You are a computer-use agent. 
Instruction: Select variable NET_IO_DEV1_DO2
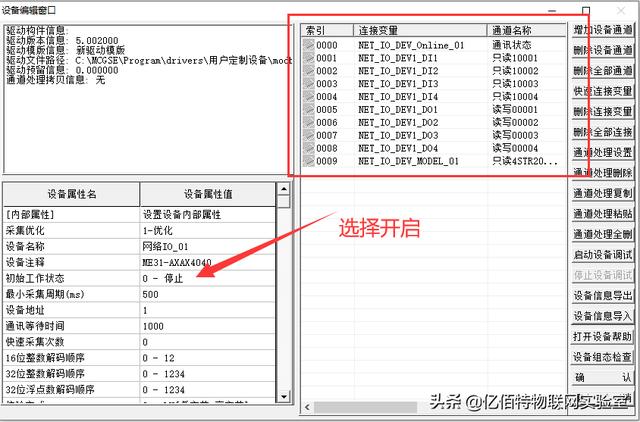398,122
